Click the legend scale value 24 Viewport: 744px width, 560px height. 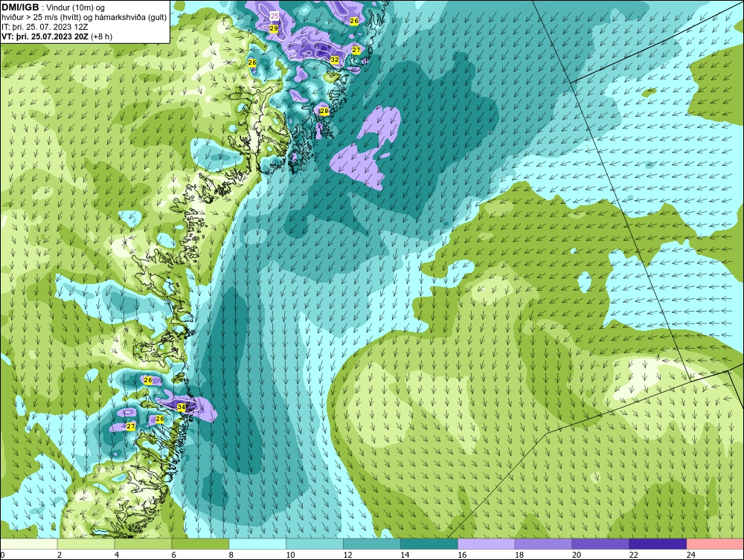point(691,555)
